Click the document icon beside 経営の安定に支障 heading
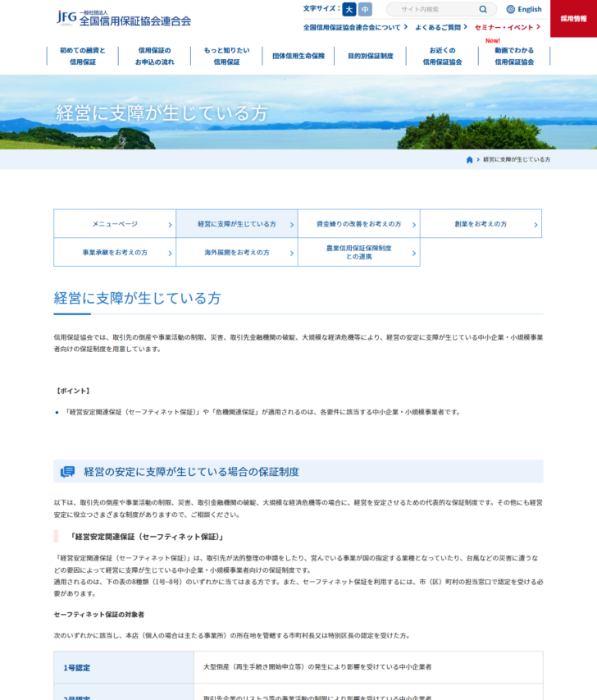597x700 pixels. point(68,471)
